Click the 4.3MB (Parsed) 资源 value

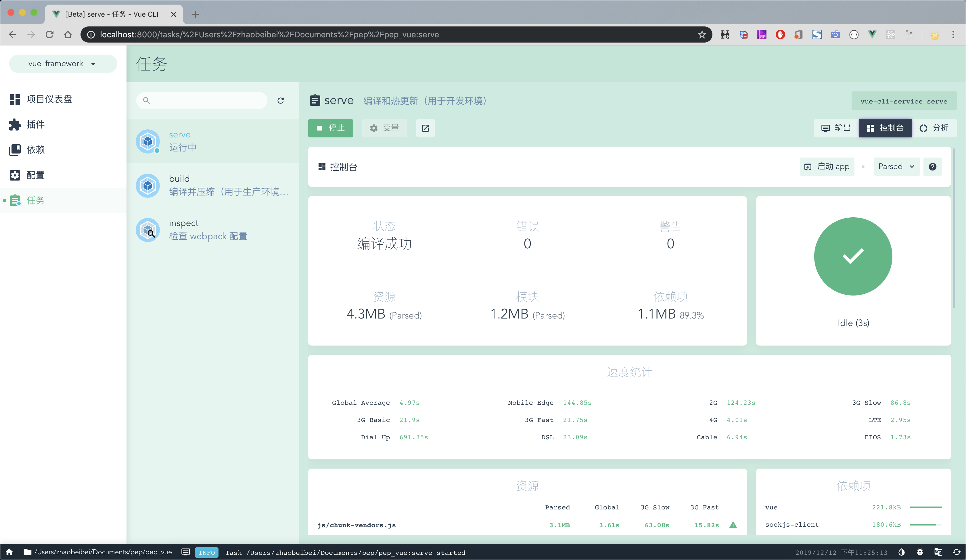coord(384,314)
